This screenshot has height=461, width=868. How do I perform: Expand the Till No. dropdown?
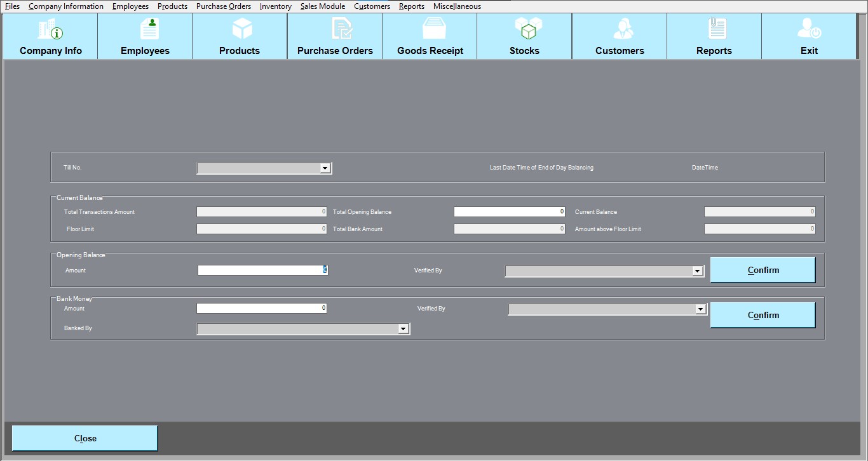325,168
